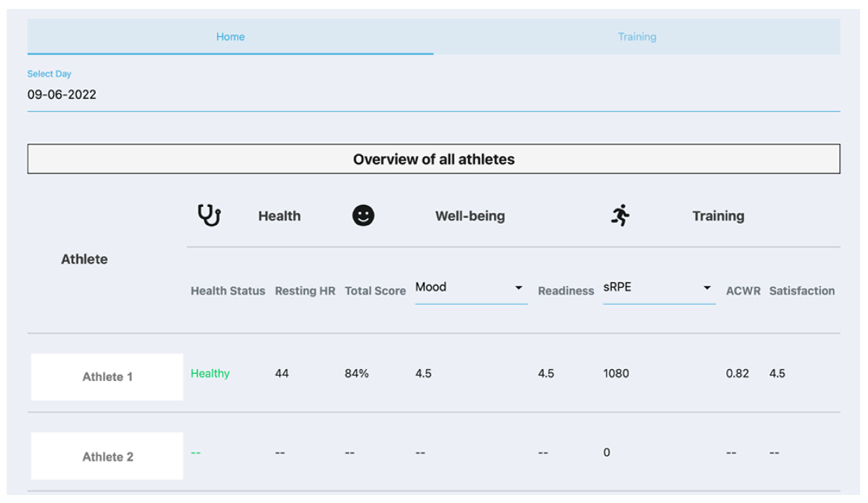The width and height of the screenshot is (868, 503).
Task: Click Athlete 1's sRPE value 1080
Action: tap(616, 373)
